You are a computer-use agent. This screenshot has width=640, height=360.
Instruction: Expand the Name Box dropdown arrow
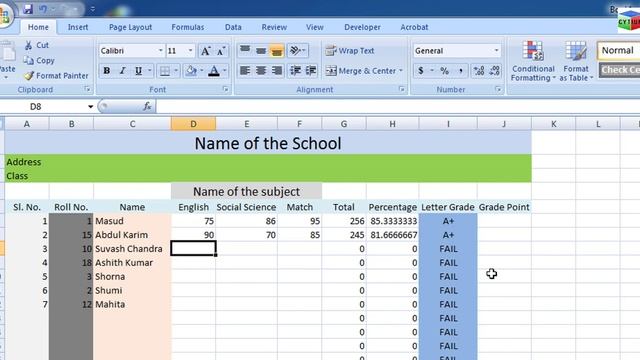coord(90,107)
